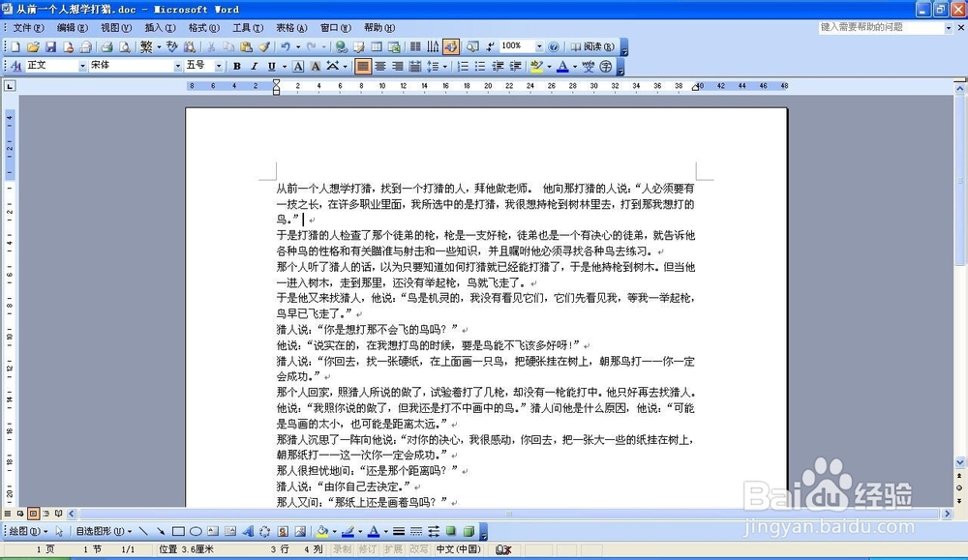968x560 pixels.
Task: Toggle character shading button
Action: pos(316,66)
